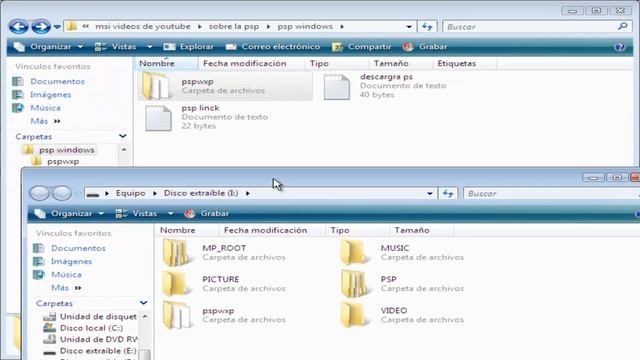Click Grabar in top window toolbar
The width and height of the screenshot is (640, 360).
(x=425, y=47)
